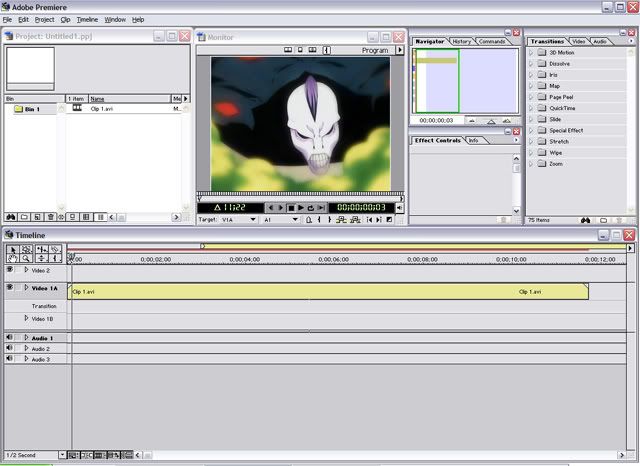
Task: Mute the Audio 2 track speaker
Action: [9, 348]
